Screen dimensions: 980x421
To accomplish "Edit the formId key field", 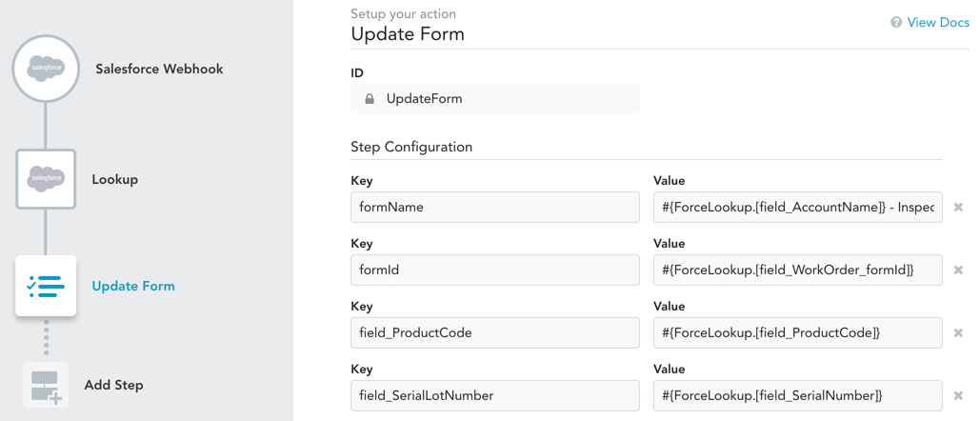I will pyautogui.click(x=494, y=271).
